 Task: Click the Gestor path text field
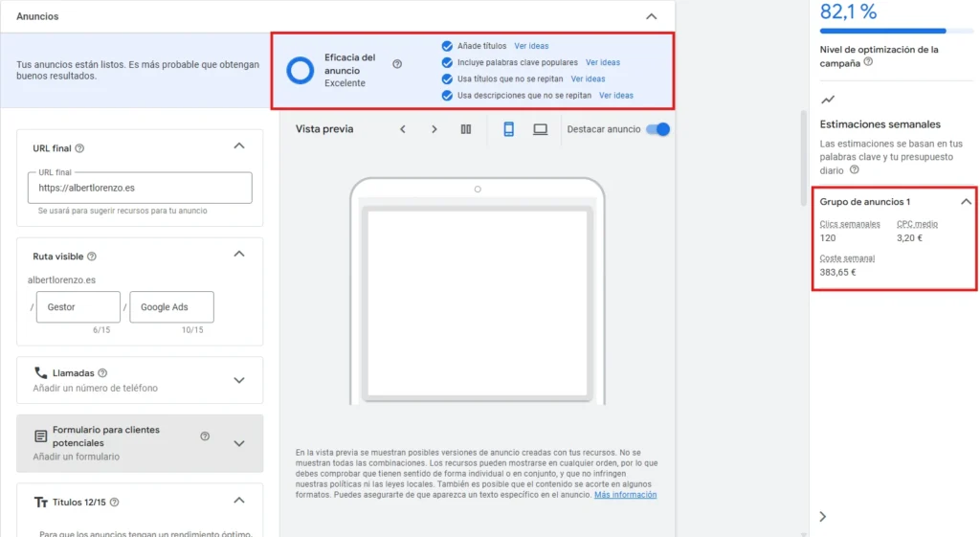click(x=78, y=307)
